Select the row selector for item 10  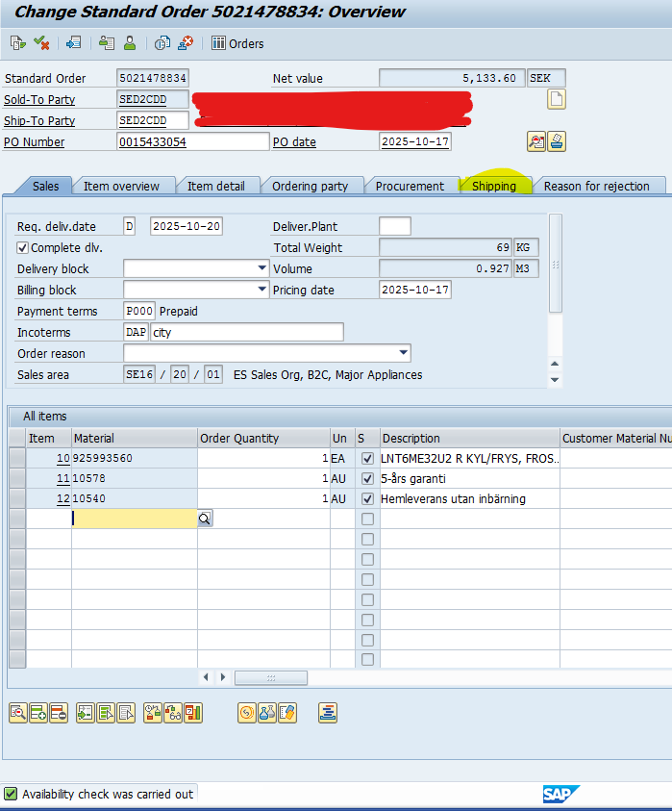17,458
